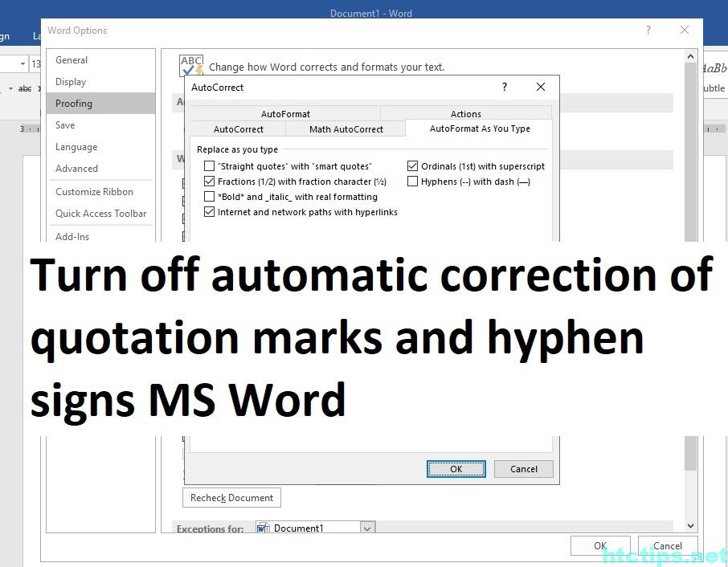The height and width of the screenshot is (567, 728).
Task: Select the AutoFormat As You Type tab
Action: coord(480,128)
